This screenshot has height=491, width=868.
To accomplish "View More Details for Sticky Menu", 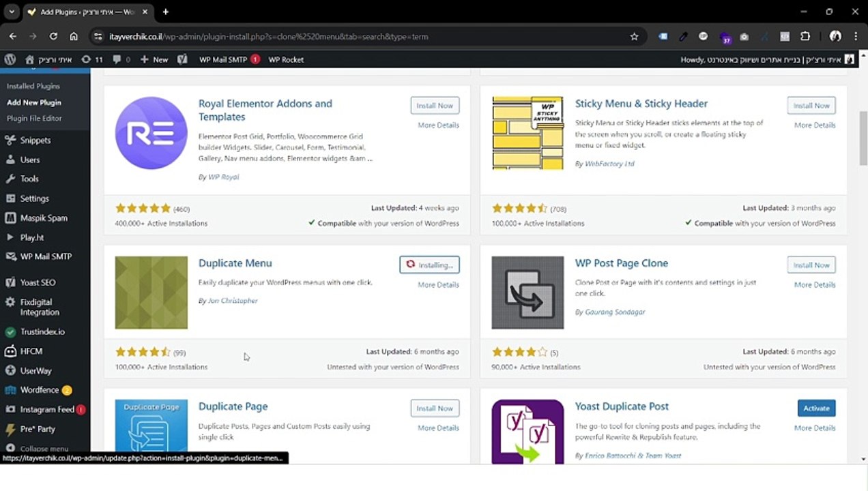I will click(815, 125).
